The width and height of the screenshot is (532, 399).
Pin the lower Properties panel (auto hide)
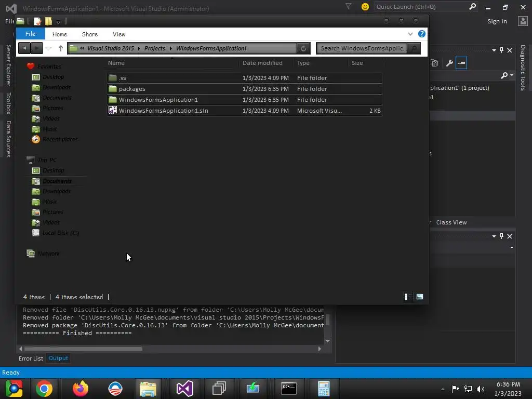502,236
